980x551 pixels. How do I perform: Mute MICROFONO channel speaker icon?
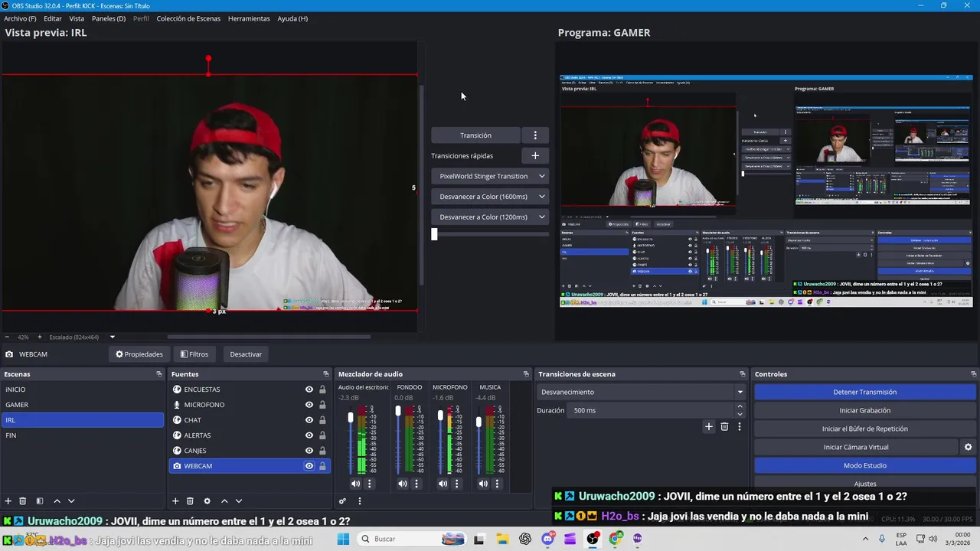443,484
